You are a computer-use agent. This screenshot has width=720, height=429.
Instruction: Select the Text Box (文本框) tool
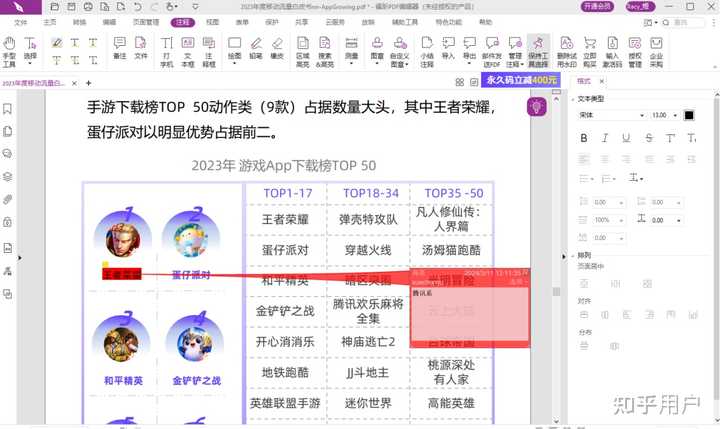click(188, 52)
